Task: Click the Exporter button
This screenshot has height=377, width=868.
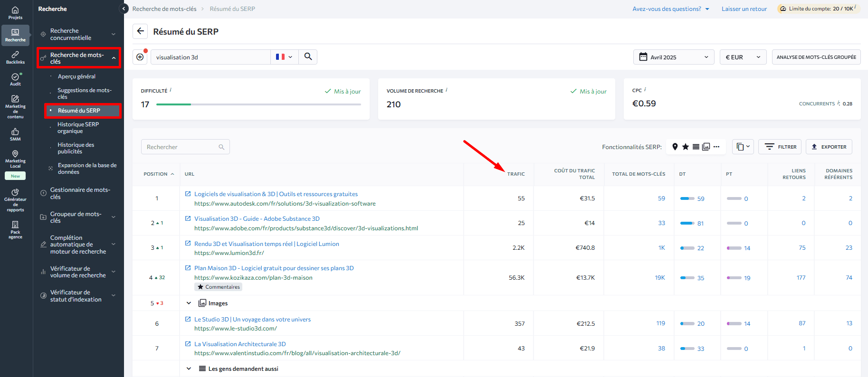Action: [829, 147]
